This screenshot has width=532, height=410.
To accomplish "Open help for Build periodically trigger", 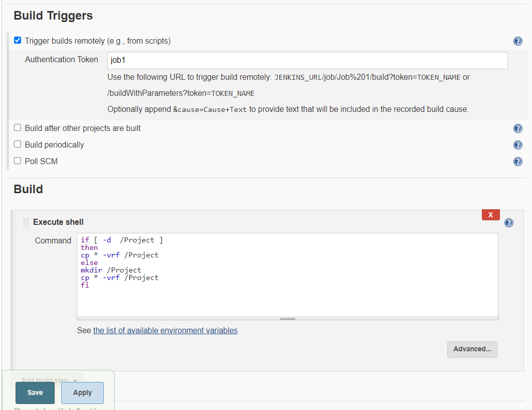I will (517, 145).
